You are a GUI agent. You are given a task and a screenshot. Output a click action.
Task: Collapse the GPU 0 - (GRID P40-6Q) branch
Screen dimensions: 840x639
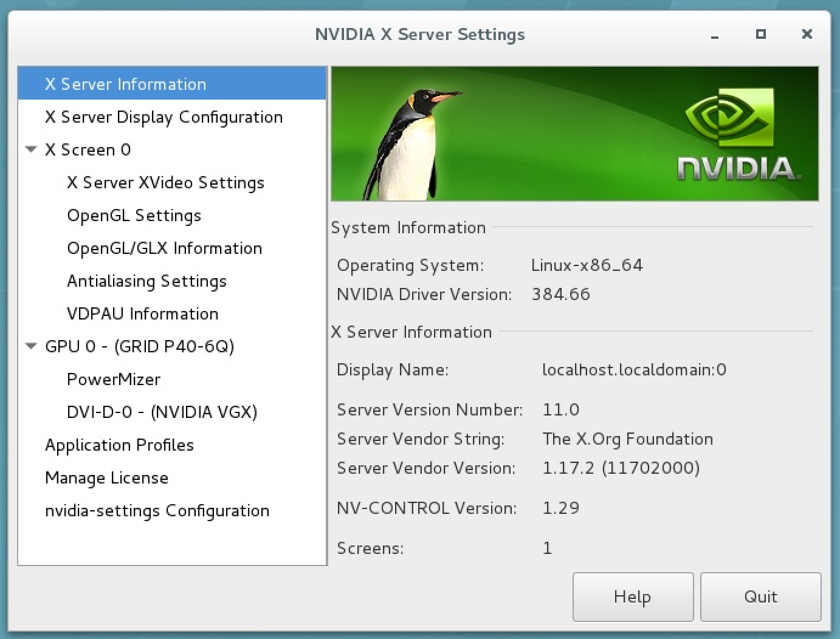30,346
